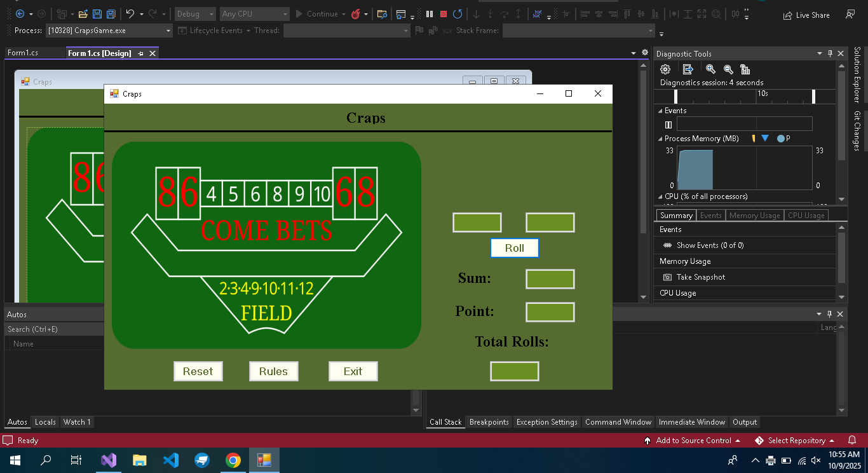Click the Autos search box
Image resolution: width=868 pixels, height=473 pixels.
point(54,329)
